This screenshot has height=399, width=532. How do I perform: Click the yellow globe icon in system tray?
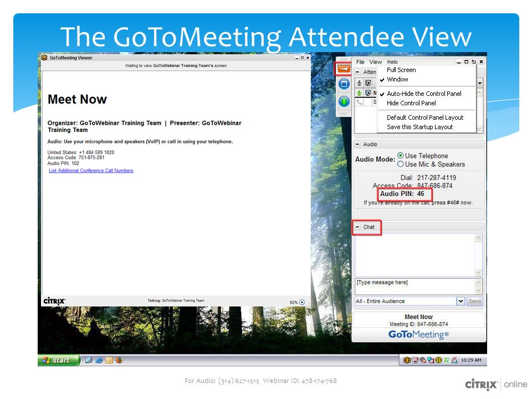(x=439, y=360)
